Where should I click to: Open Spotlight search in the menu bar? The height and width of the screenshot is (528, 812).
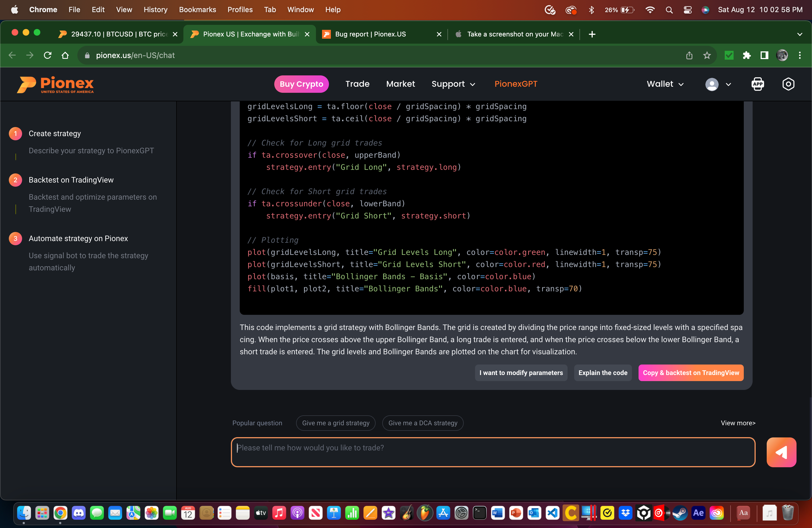[x=669, y=10]
